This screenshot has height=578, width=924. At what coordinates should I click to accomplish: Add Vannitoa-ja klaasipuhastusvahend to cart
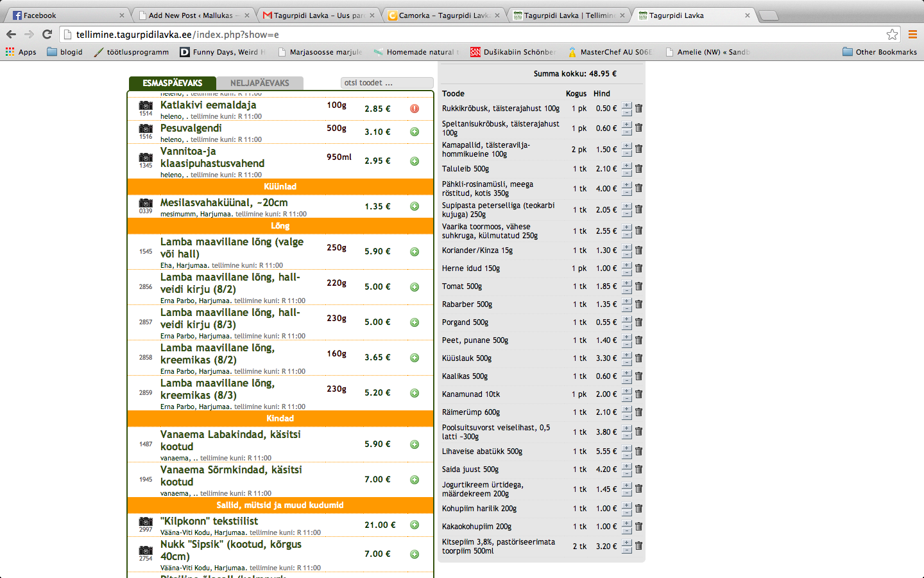415,161
